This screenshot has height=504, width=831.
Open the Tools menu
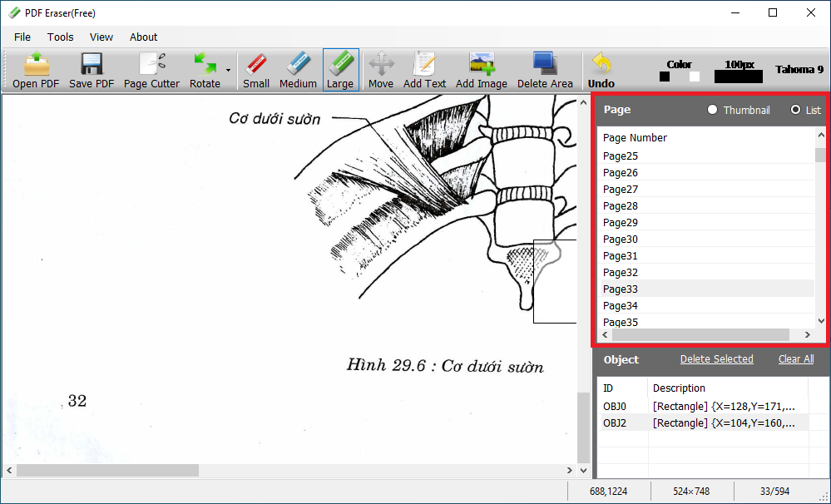[60, 37]
